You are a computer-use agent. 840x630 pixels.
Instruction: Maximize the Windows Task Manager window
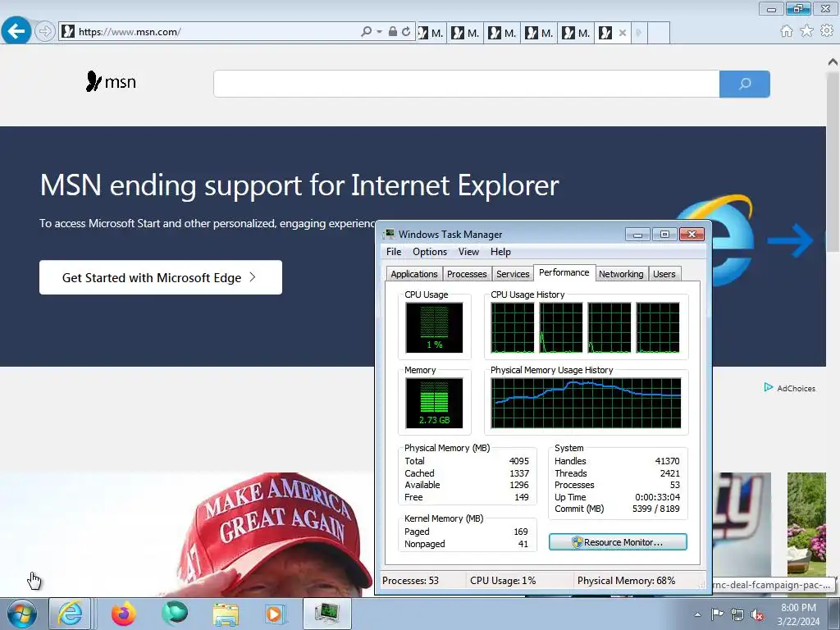(x=664, y=234)
